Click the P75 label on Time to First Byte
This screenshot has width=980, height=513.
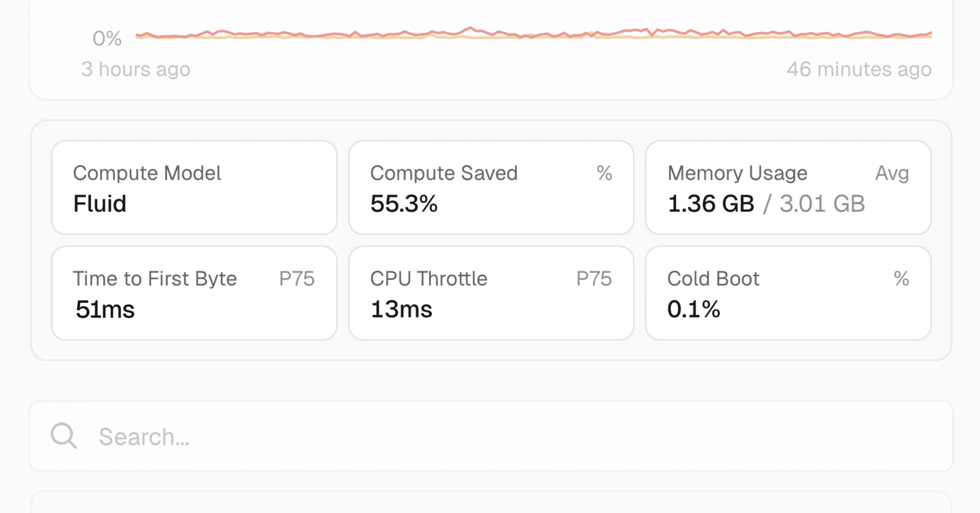click(x=297, y=279)
